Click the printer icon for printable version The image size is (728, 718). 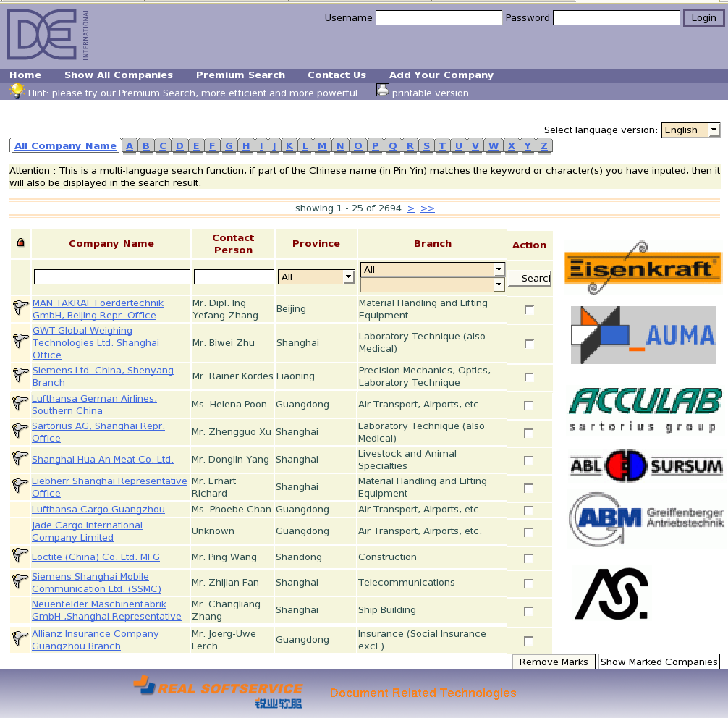coord(382,90)
